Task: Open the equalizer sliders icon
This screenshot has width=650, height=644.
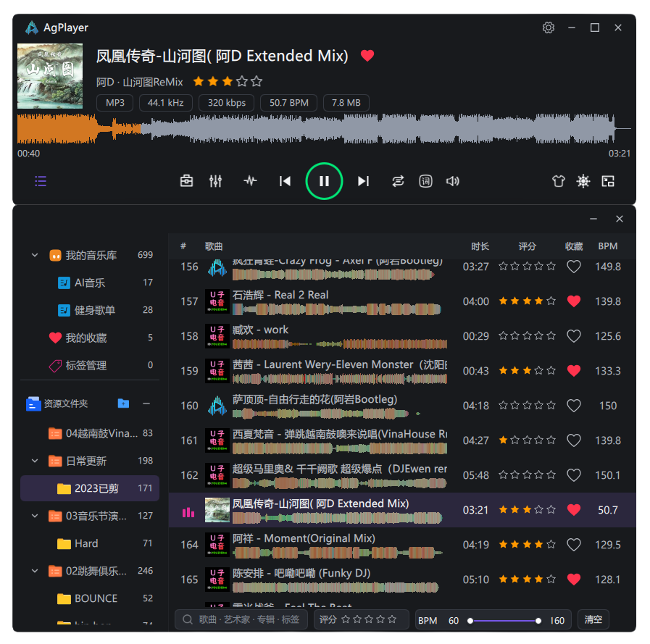Action: 215,181
